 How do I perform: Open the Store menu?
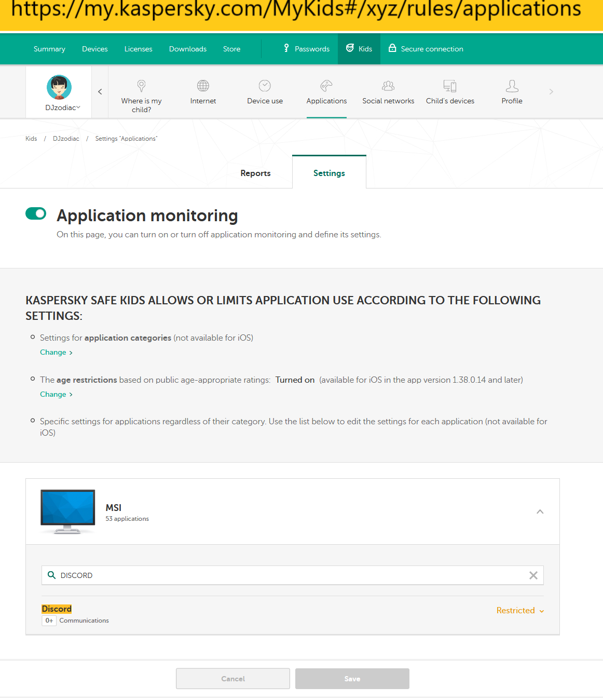pyautogui.click(x=231, y=49)
